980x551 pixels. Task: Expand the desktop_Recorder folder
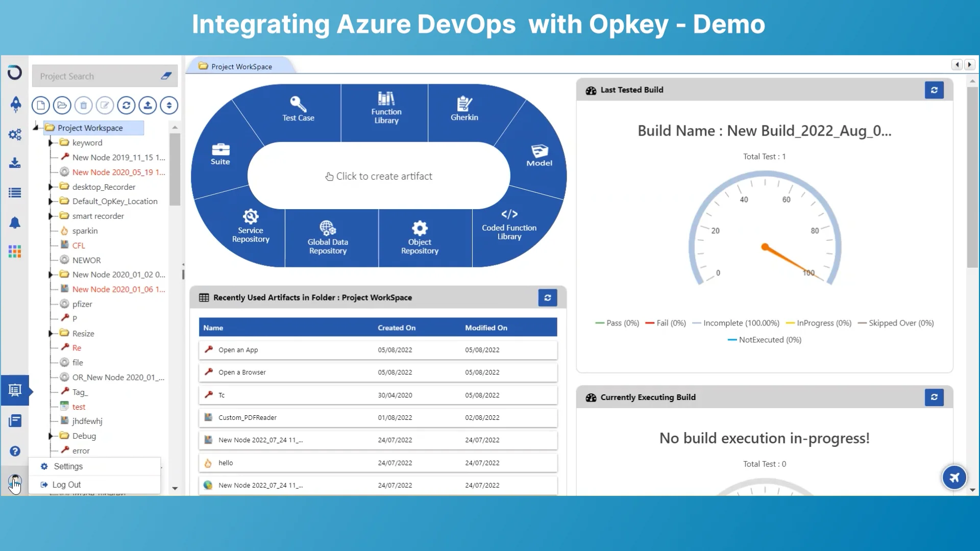pos(51,187)
